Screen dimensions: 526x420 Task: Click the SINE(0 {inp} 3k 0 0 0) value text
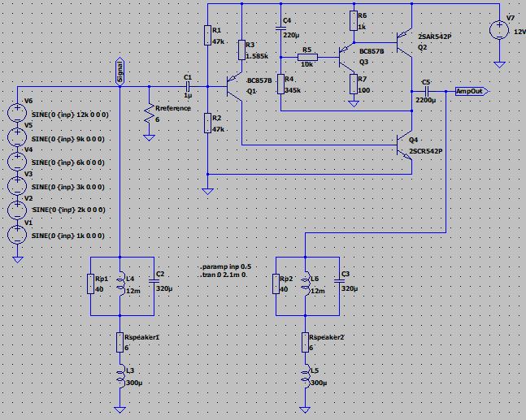click(67, 187)
